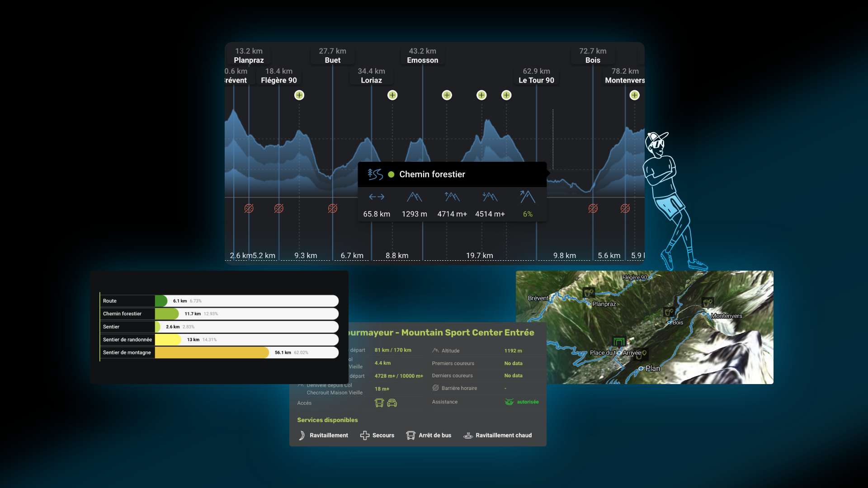868x488 pixels.
Task: Click the forest trail icon in tooltip
Action: coord(375,174)
